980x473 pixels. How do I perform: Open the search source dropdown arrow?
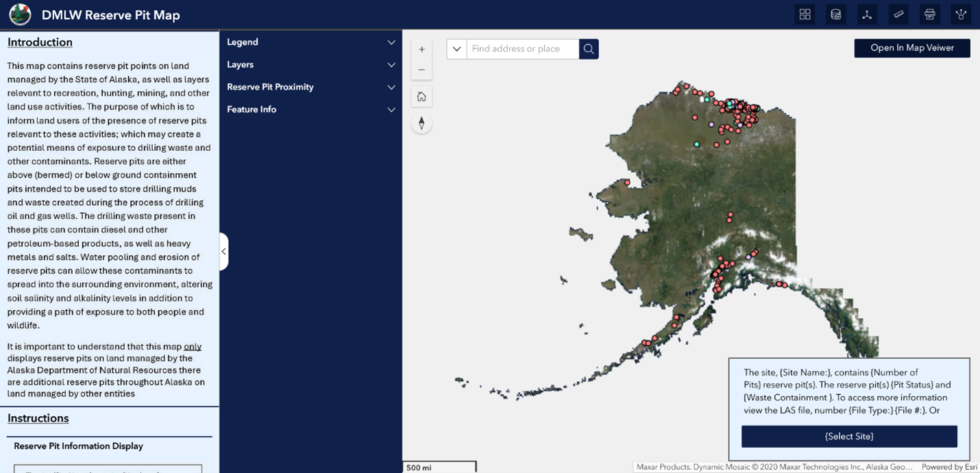pos(456,49)
